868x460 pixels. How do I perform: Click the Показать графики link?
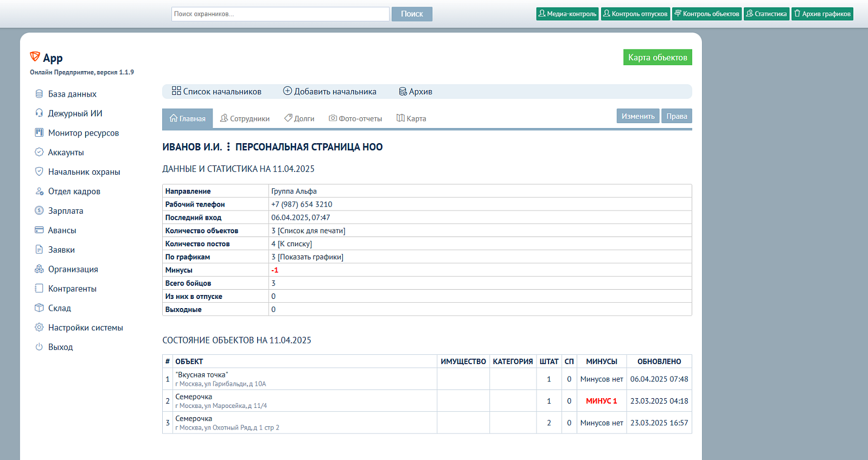(310, 257)
